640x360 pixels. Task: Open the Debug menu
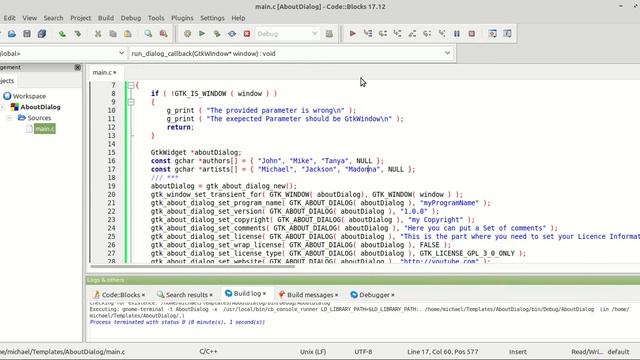coord(131,18)
